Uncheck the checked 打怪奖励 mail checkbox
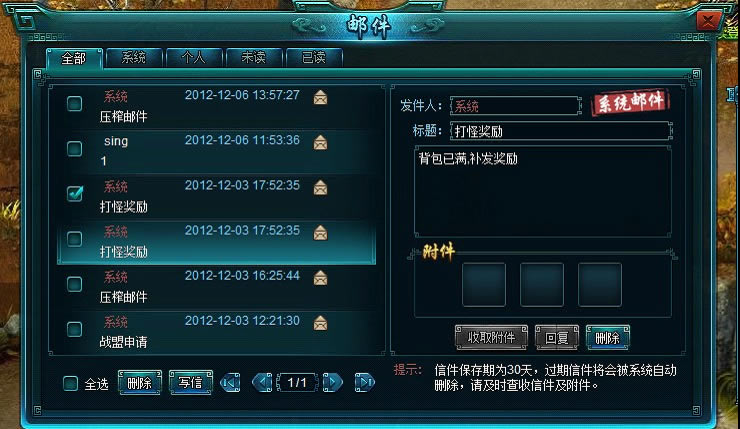This screenshot has height=429, width=740. pos(75,193)
